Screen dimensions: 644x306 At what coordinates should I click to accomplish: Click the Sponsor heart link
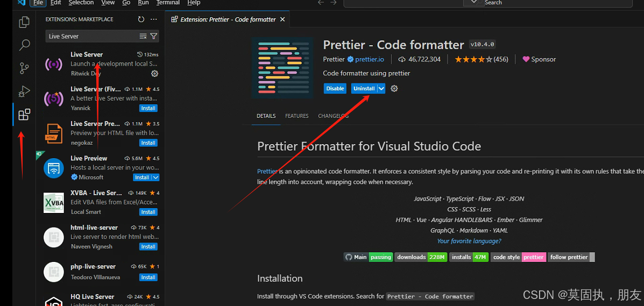coord(539,59)
